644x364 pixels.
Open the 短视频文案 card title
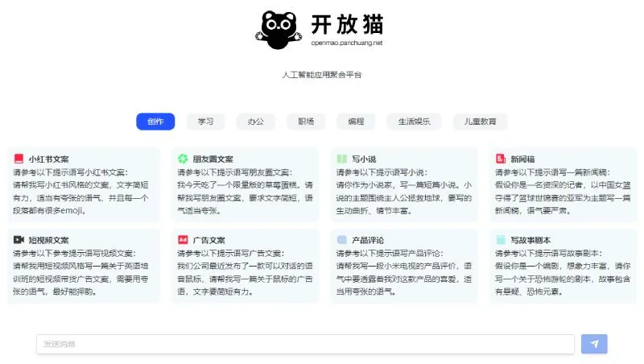coord(48,240)
